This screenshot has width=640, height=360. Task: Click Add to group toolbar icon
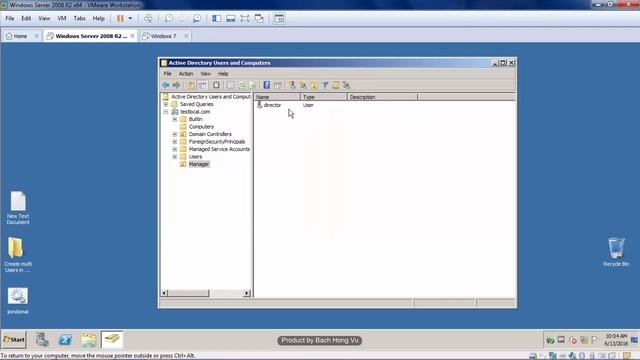347,85
